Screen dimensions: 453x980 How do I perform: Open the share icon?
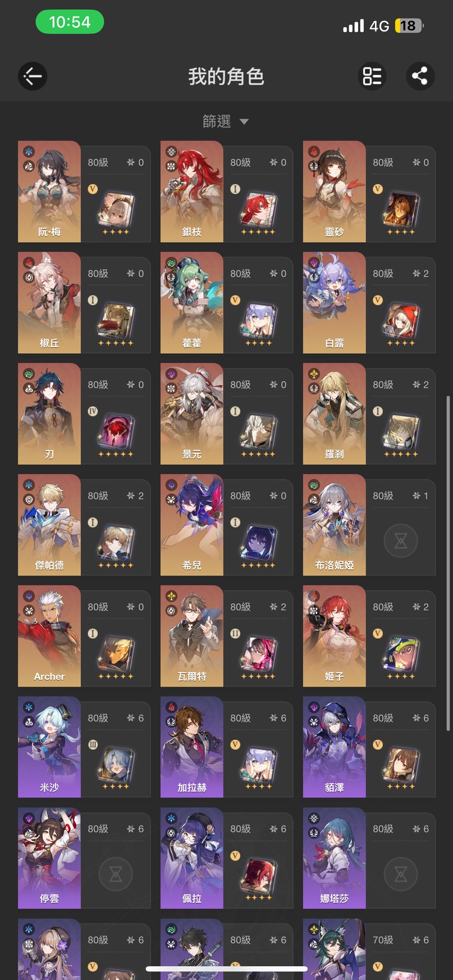pyautogui.click(x=420, y=76)
